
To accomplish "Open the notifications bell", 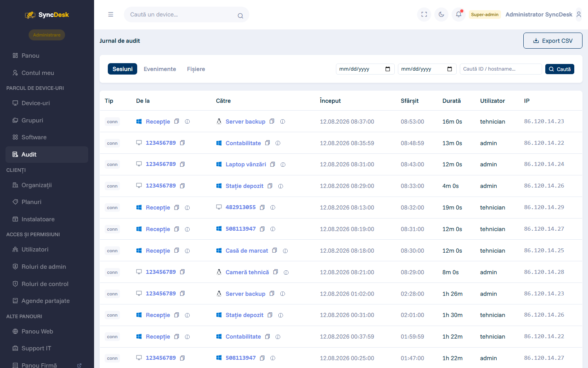I will (x=459, y=15).
